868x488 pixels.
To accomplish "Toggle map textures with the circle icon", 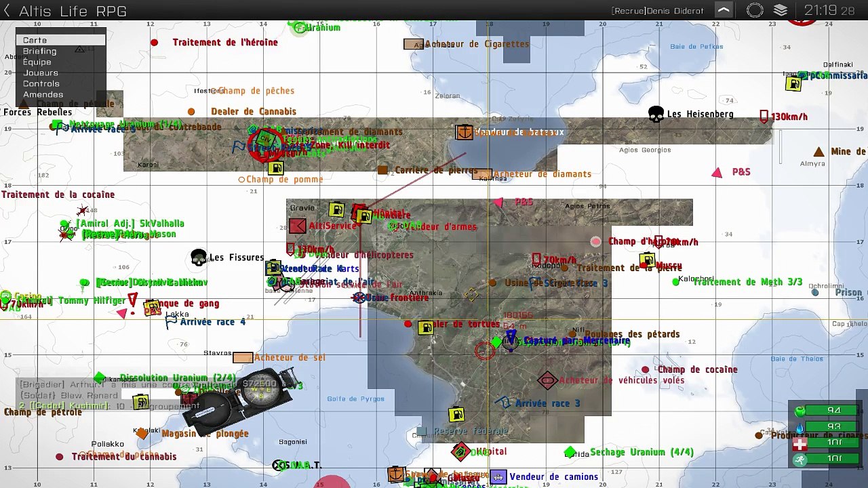I will tap(755, 11).
